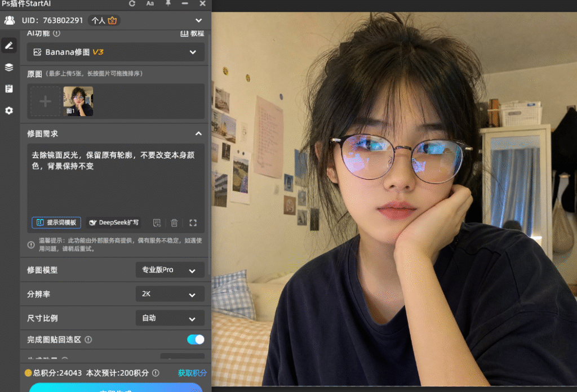Click the image icon in Banana修图 dropdown
The height and width of the screenshot is (392, 577).
pyautogui.click(x=37, y=52)
